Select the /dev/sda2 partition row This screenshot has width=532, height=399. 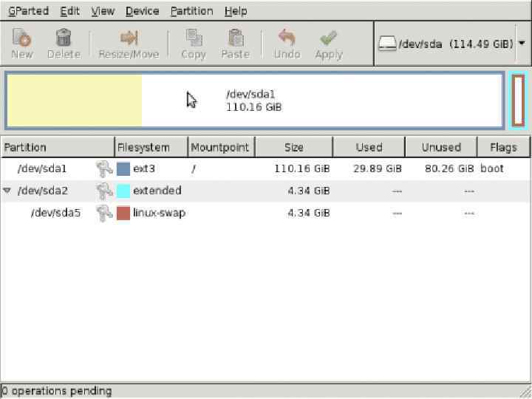point(265,191)
